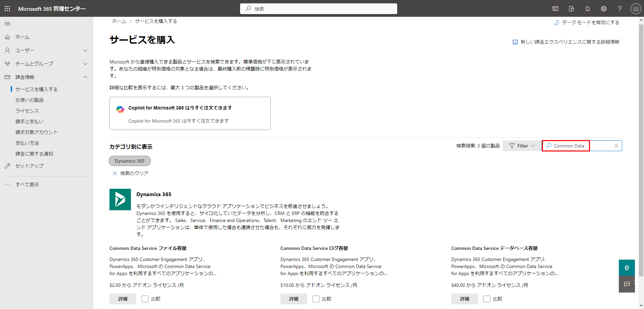Open the Filter dropdown

point(522,146)
